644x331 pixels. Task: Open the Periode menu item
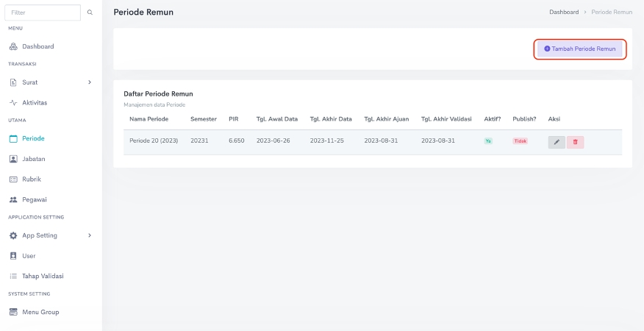click(33, 138)
